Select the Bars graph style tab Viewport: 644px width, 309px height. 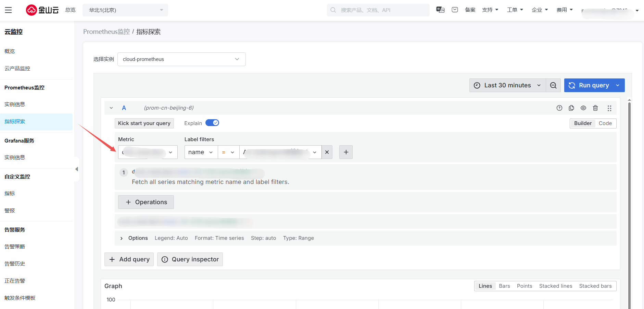[504, 286]
